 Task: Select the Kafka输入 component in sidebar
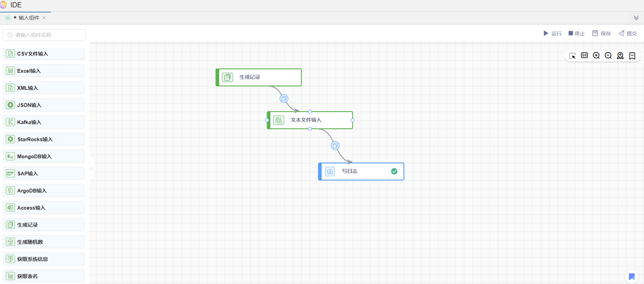(x=44, y=122)
